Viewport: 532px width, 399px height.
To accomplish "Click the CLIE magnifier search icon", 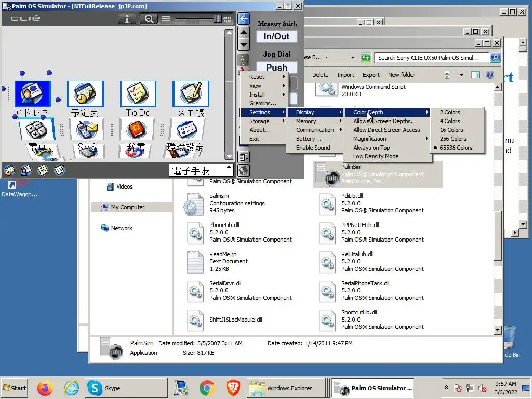I will (149, 19).
